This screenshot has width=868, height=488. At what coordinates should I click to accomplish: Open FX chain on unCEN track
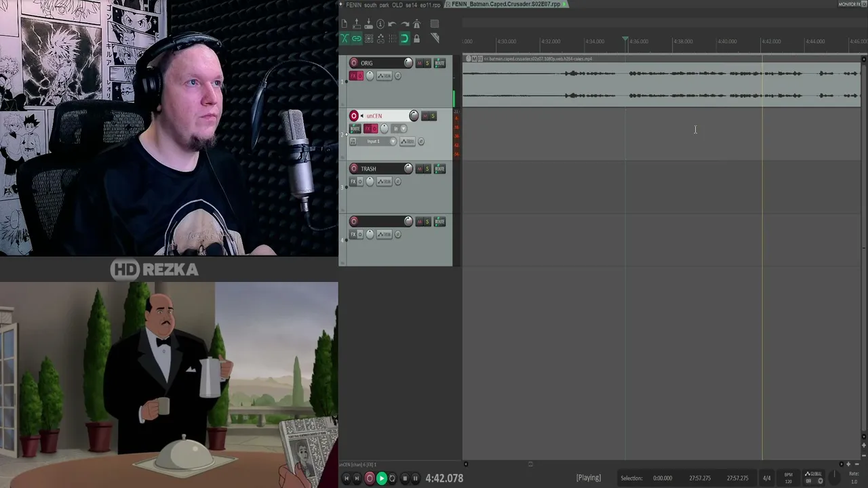[368, 129]
